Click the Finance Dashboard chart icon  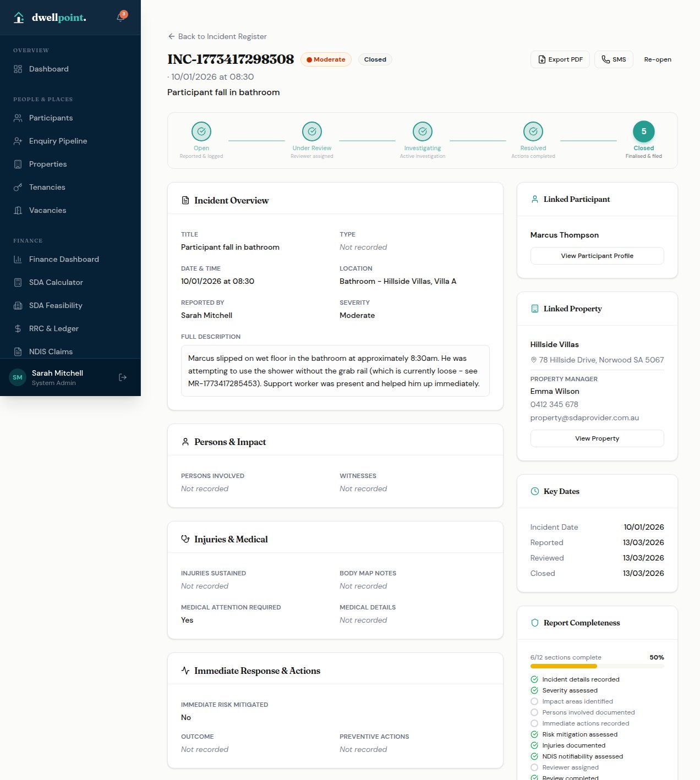tap(18, 259)
